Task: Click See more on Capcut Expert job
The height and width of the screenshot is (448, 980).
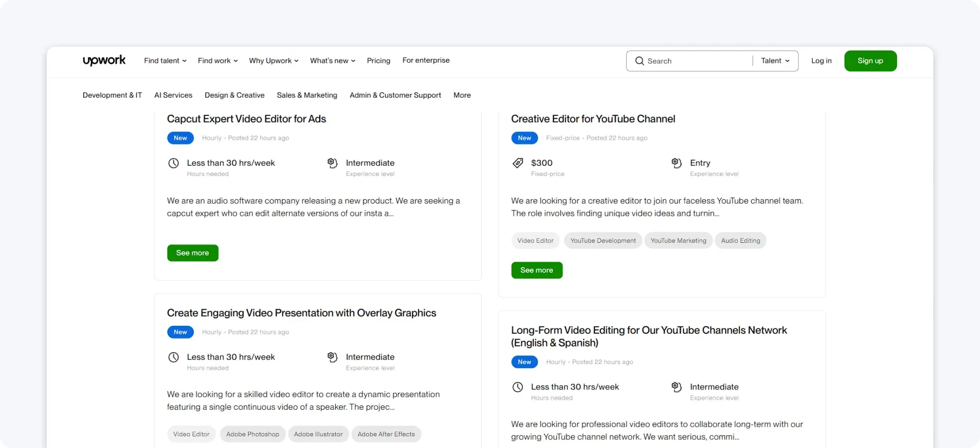Action: (193, 253)
